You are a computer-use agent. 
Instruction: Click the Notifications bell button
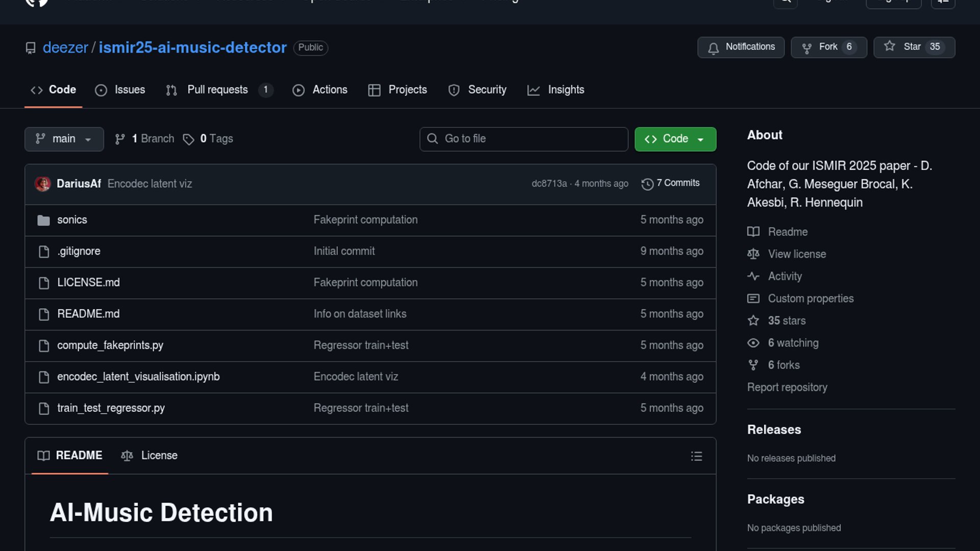tap(741, 47)
